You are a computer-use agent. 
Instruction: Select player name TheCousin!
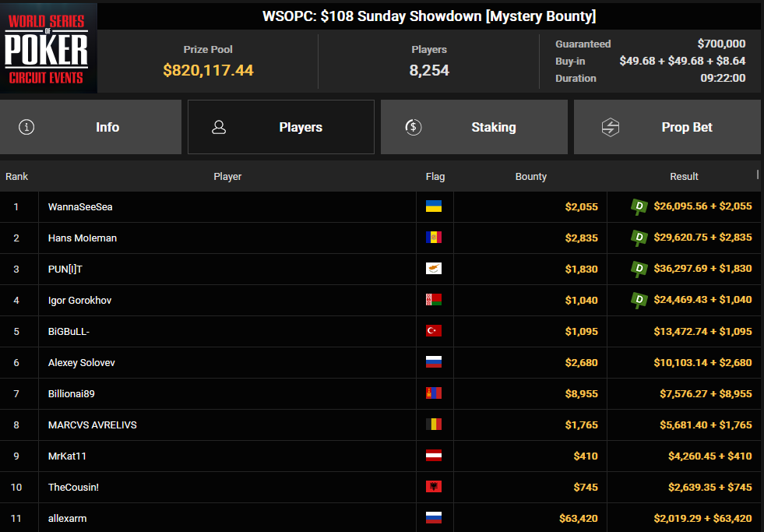tap(73, 487)
